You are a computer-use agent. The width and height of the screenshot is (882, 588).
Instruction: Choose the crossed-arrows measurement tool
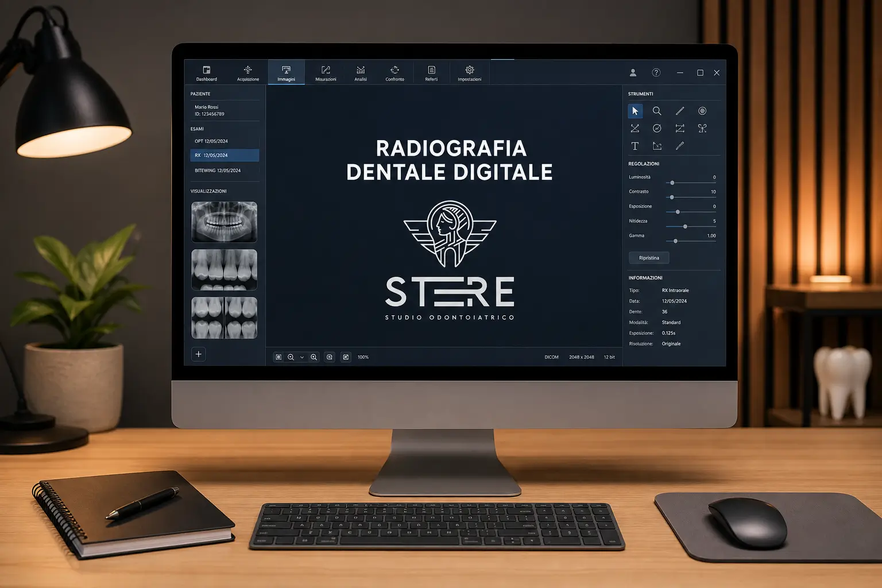point(635,128)
